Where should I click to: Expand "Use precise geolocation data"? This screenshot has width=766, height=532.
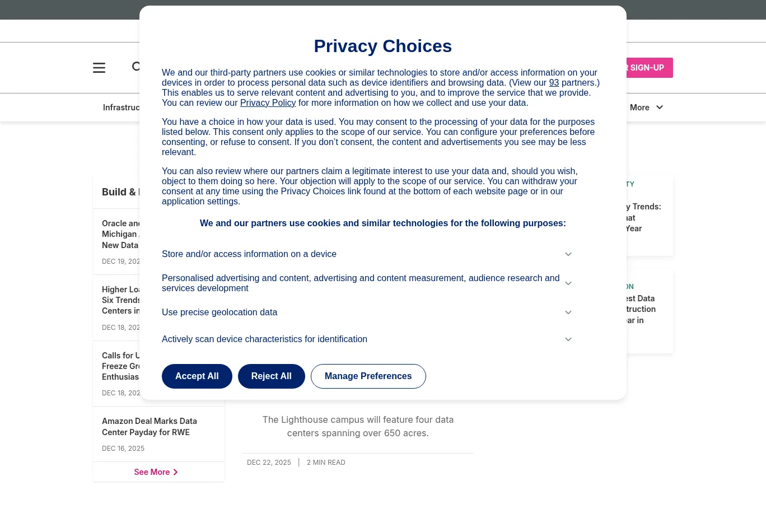point(568,312)
